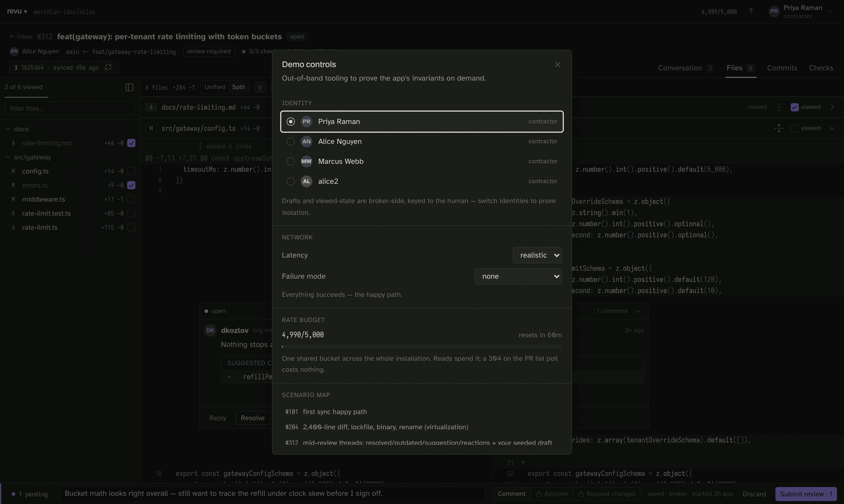
Task: Switch to Commits tab
Action: [782, 68]
